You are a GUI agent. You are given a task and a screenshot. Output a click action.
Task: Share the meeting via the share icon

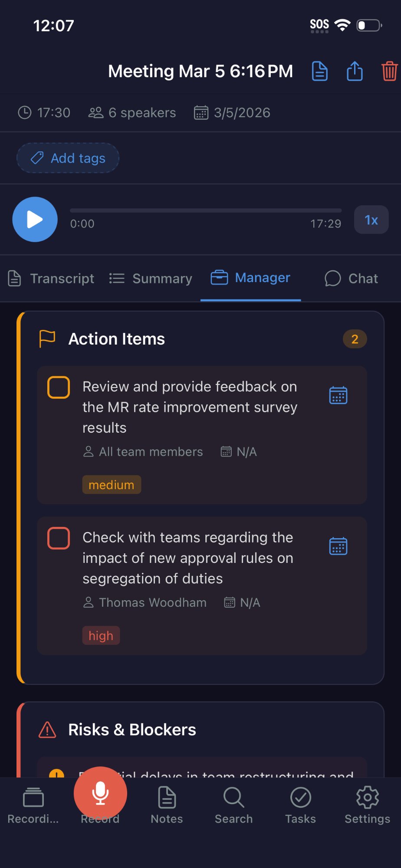point(354,71)
